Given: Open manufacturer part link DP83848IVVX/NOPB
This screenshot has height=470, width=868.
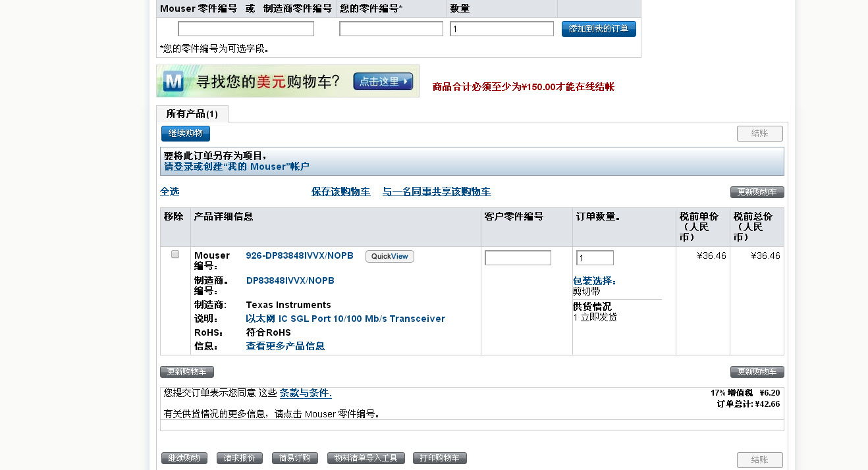Looking at the screenshot, I should point(290,280).
